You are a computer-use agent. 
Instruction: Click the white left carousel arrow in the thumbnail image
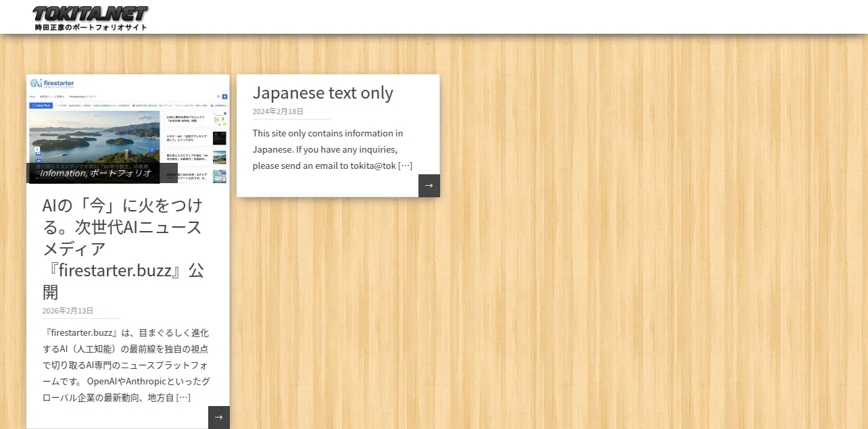click(x=37, y=149)
